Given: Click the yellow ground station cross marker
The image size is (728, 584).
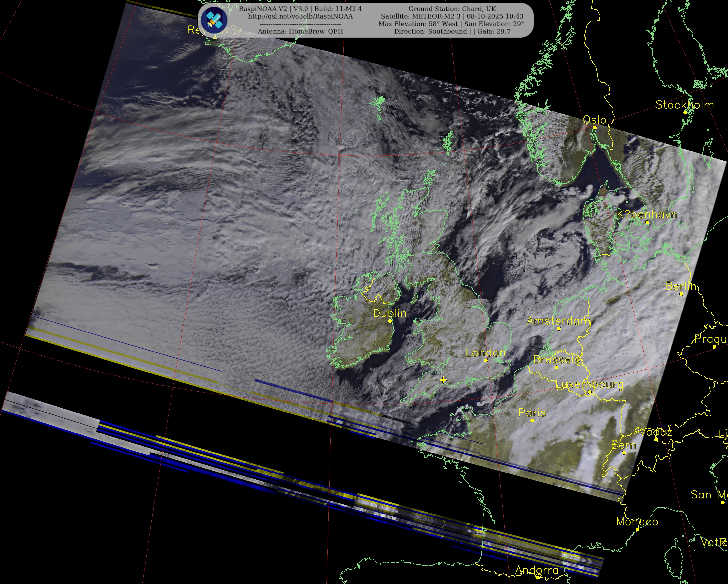Looking at the screenshot, I should point(443,380).
